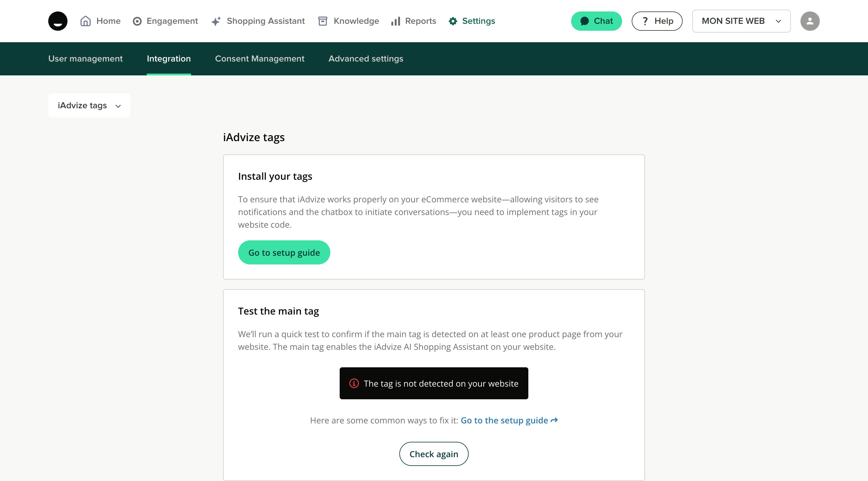The image size is (868, 481).
Task: Open the iAdvize tags dropdown
Action: point(89,106)
